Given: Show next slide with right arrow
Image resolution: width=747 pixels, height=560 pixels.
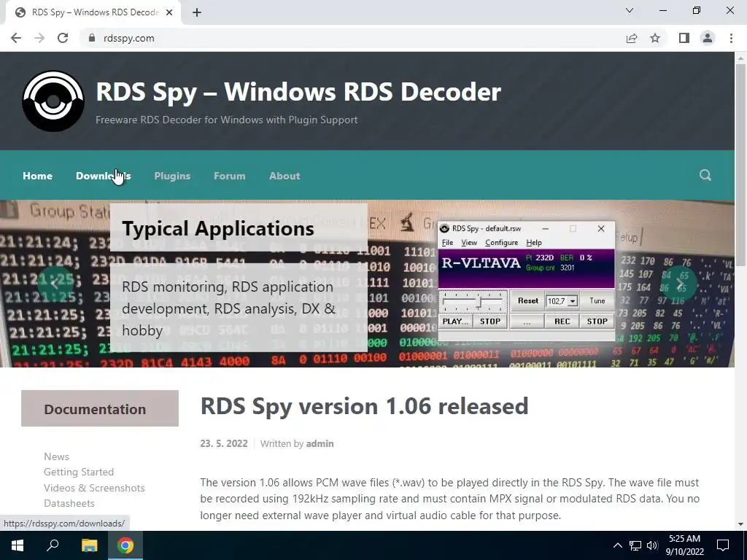Looking at the screenshot, I should click(679, 284).
